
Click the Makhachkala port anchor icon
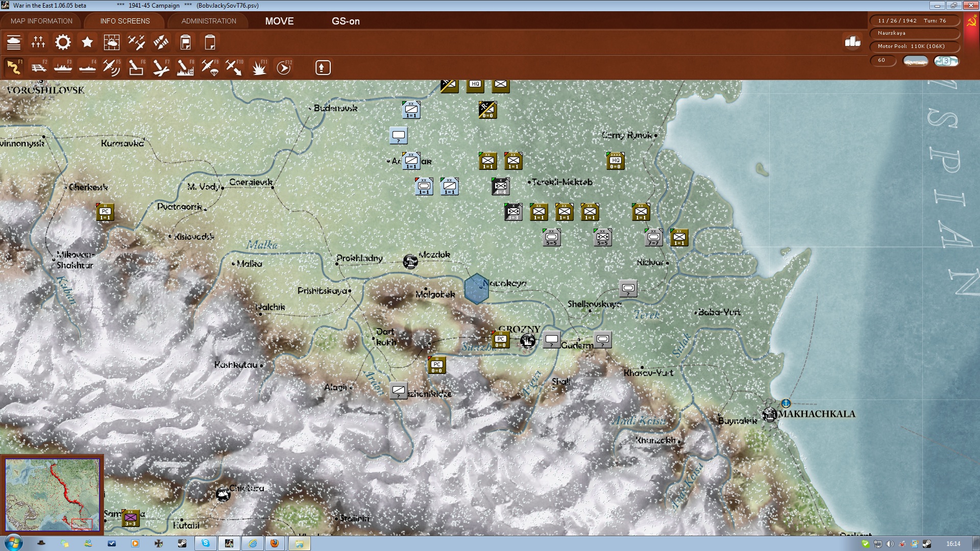pos(786,403)
